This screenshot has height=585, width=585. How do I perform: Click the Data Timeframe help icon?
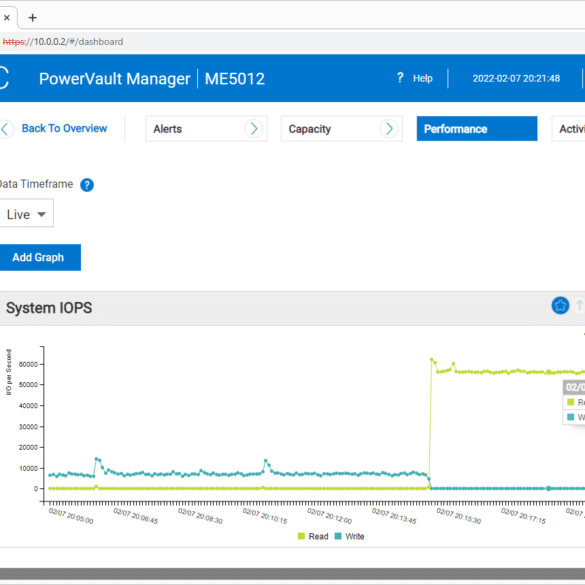[x=87, y=185]
